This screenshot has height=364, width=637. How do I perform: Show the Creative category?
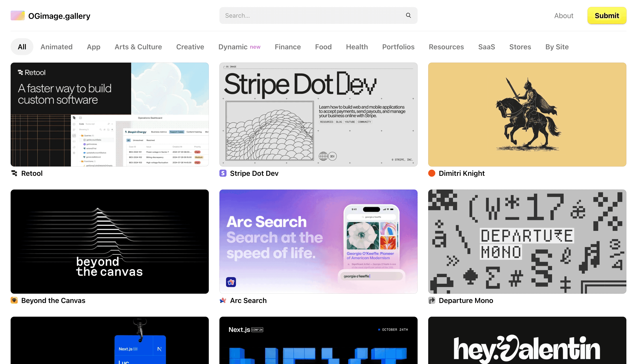click(x=190, y=47)
